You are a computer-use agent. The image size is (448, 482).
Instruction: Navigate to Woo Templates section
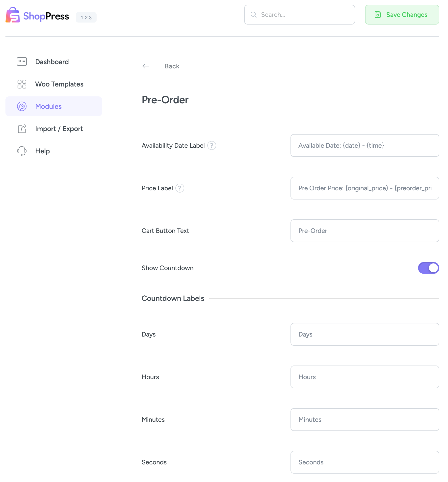[59, 84]
